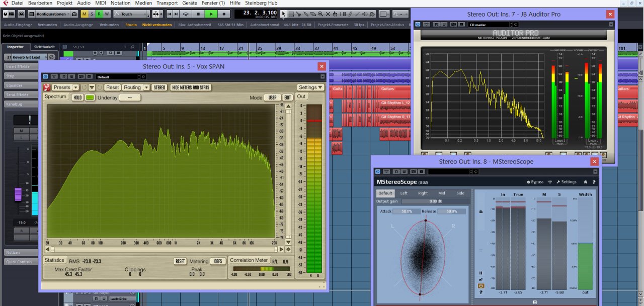
Task: Click the Output gain slider in MStereoScope
Action: click(436, 201)
